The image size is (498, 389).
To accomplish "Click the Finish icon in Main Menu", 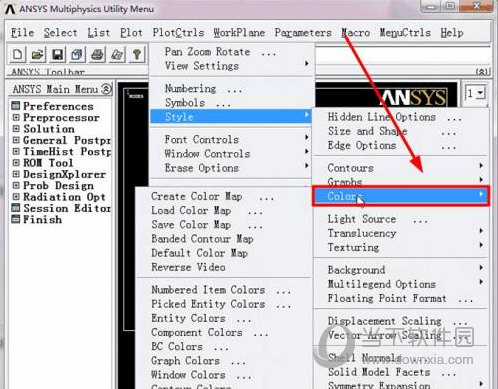I will [15, 219].
